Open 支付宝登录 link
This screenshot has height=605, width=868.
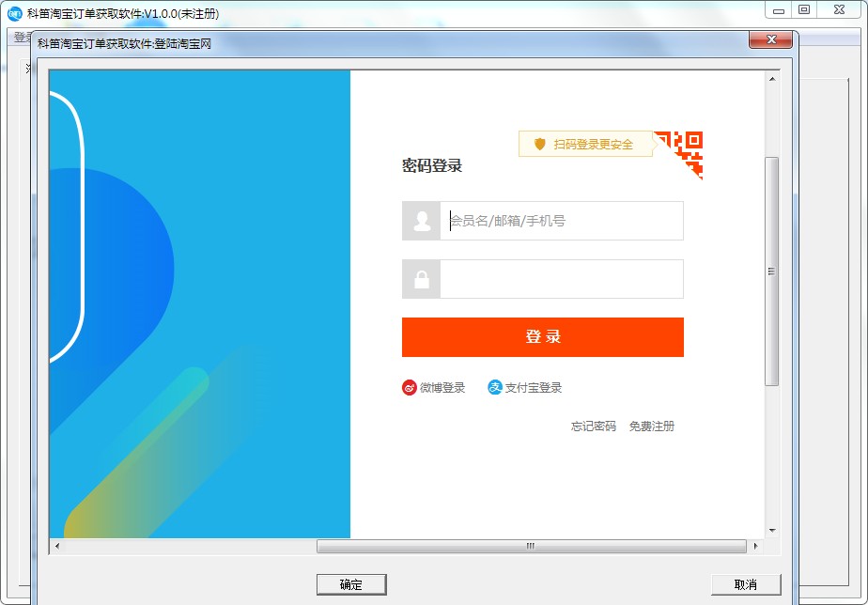[533, 387]
